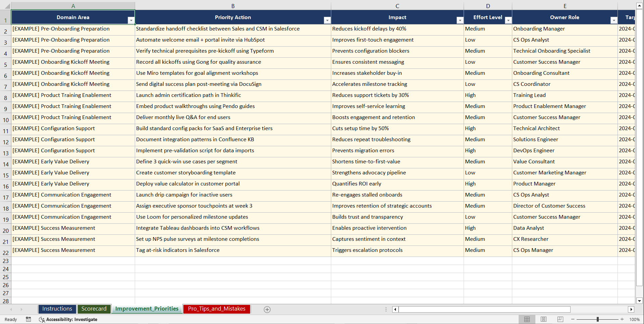Open the Instructions sheet tab
Image resolution: width=644 pixels, height=324 pixels.
57,309
